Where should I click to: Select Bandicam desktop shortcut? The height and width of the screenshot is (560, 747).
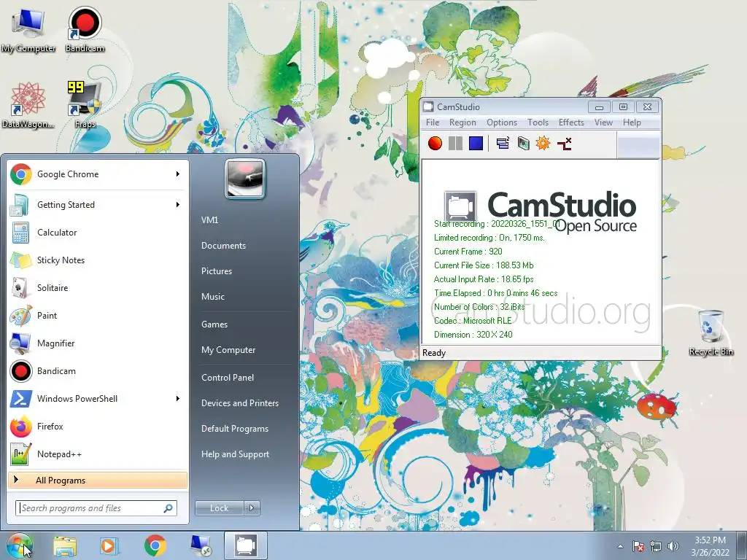pos(85,29)
